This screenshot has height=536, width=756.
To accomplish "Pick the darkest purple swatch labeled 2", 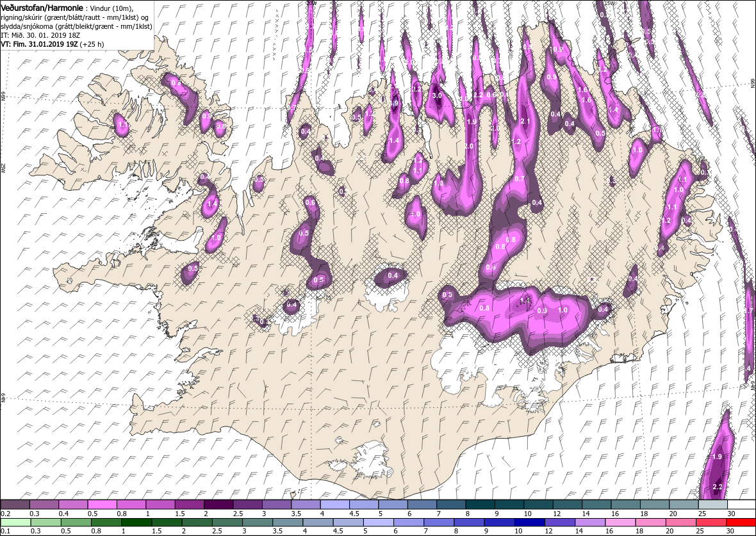I will pyautogui.click(x=218, y=504).
